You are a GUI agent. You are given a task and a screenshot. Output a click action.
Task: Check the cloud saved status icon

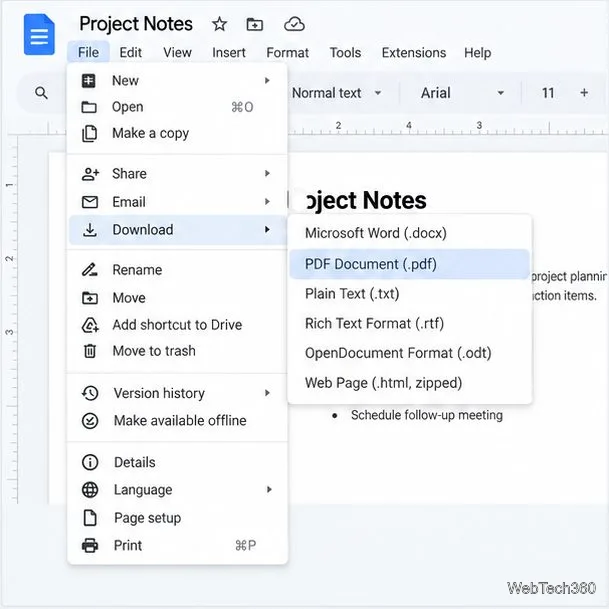tap(294, 24)
